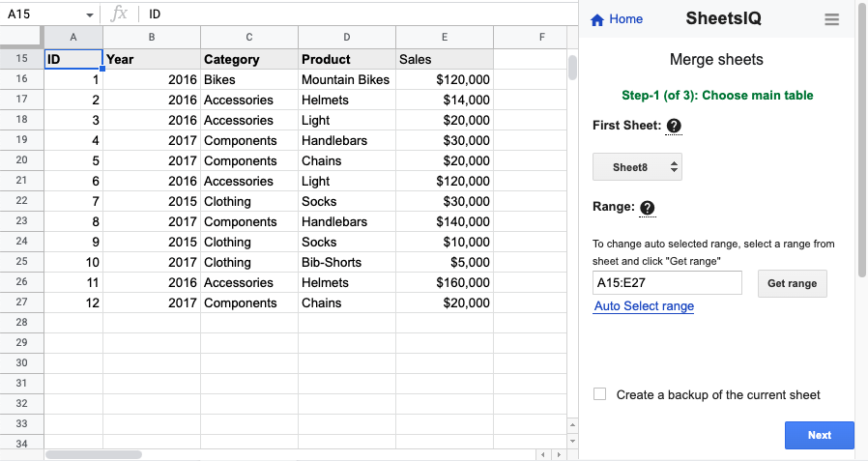Select column D header

[x=347, y=38]
